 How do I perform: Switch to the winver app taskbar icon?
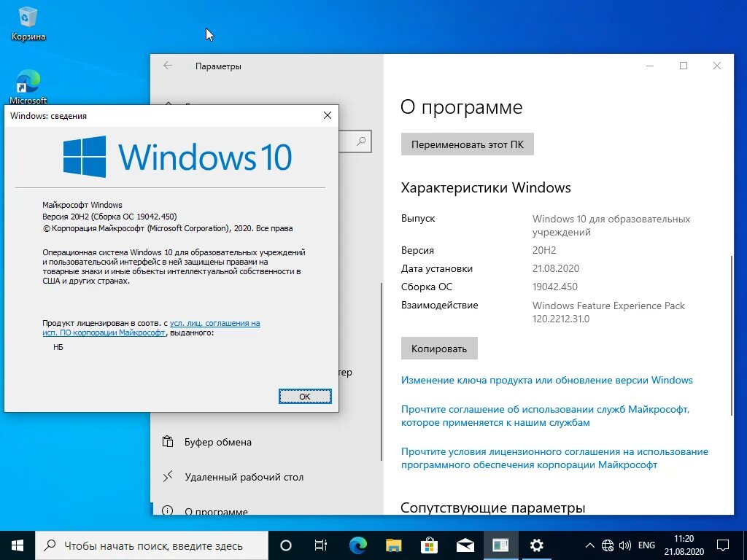pos(500,545)
